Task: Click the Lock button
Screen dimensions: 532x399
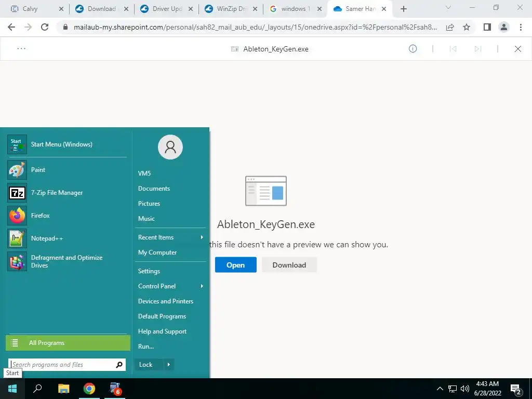Action: (149, 365)
